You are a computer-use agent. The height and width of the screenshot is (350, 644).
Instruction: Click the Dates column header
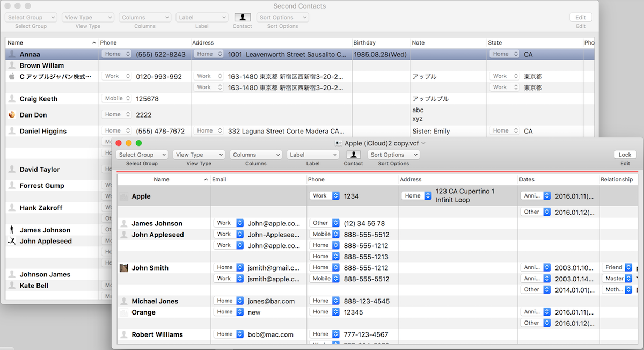click(x=558, y=179)
